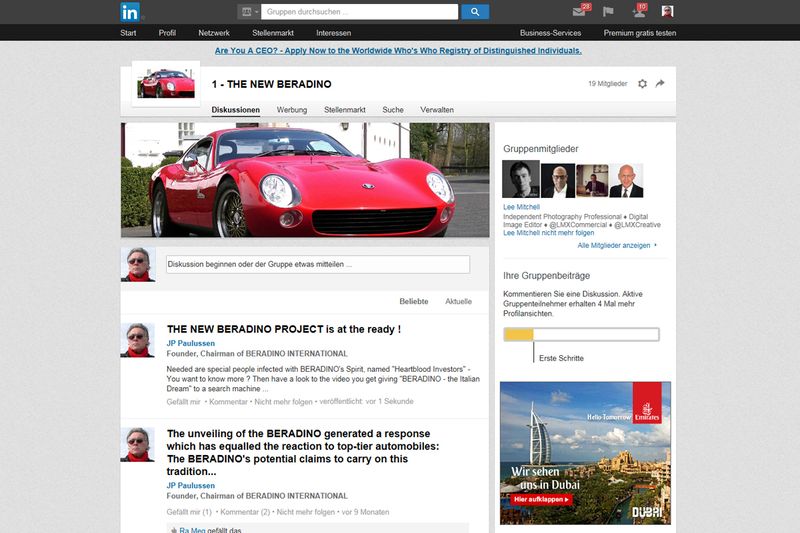Open the account profile picture menu
The width and height of the screenshot is (800, 533).
(667, 11)
